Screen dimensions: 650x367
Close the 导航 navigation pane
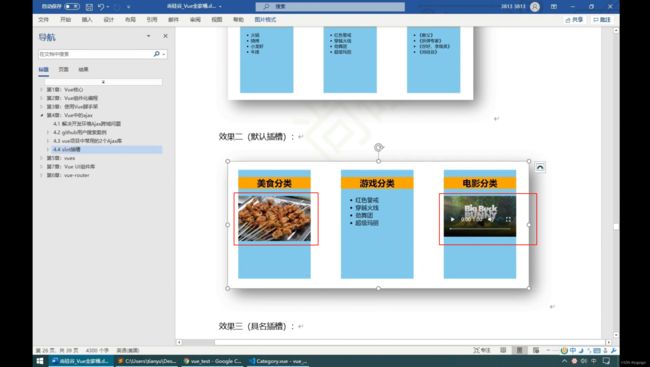pyautogui.click(x=165, y=36)
